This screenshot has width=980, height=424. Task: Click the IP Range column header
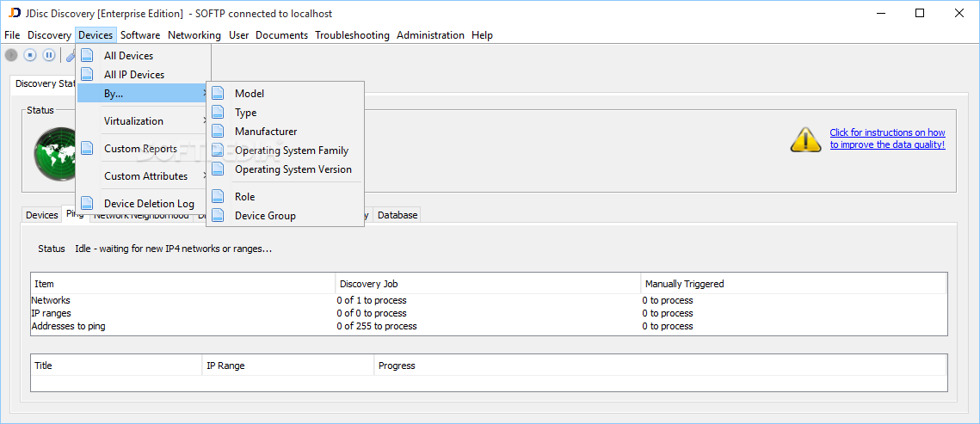point(288,366)
